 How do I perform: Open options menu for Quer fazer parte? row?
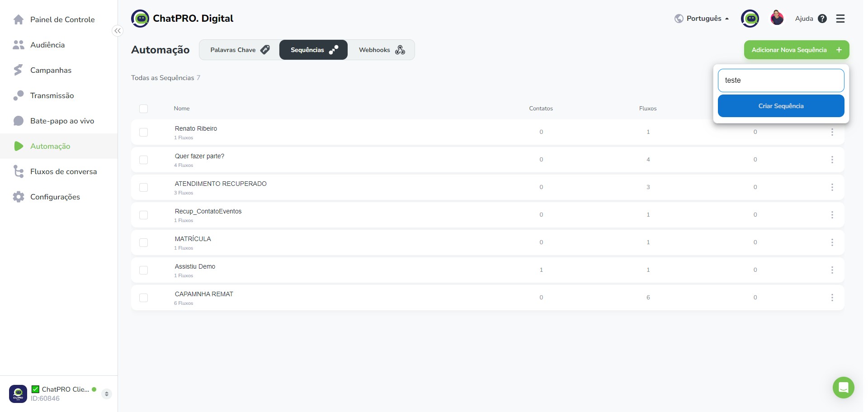tap(832, 160)
